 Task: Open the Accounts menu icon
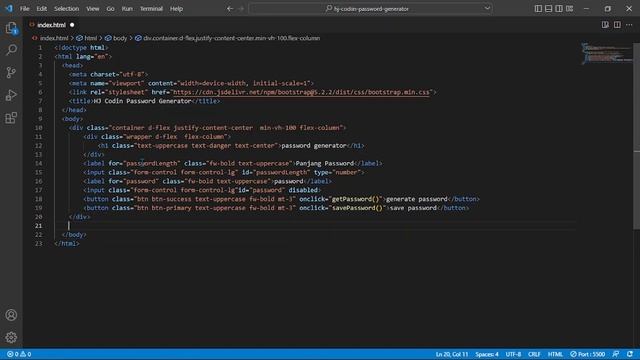click(x=11, y=315)
